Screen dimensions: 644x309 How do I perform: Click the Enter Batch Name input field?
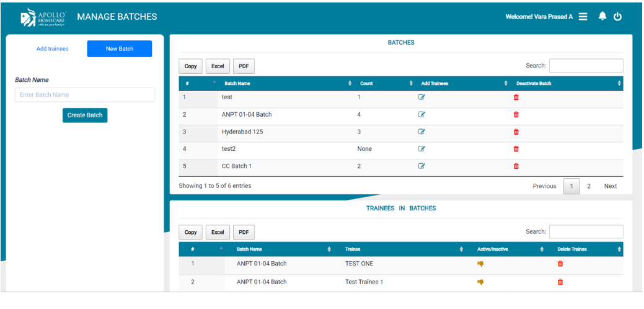[85, 95]
